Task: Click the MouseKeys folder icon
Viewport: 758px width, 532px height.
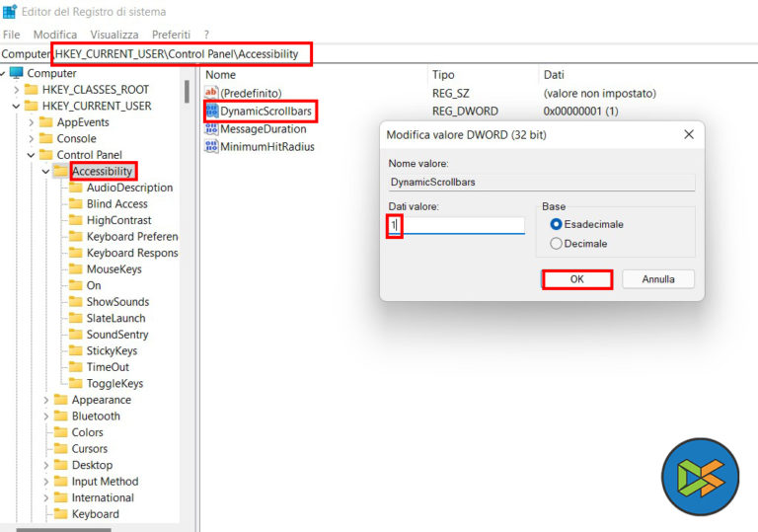Action: point(76,268)
